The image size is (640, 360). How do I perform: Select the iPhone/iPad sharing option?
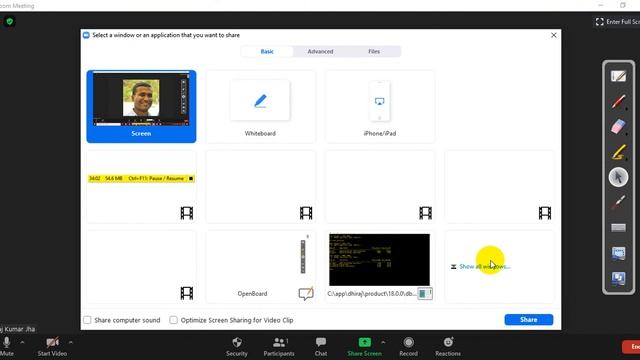click(x=380, y=106)
